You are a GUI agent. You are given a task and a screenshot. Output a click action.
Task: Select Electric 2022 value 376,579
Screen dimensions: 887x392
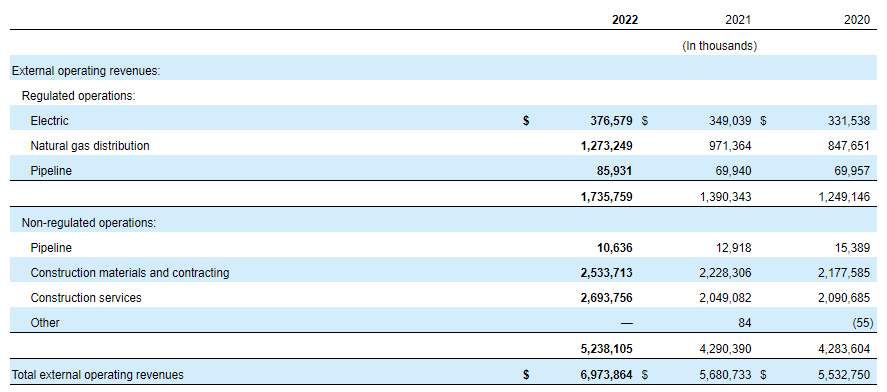tap(611, 120)
